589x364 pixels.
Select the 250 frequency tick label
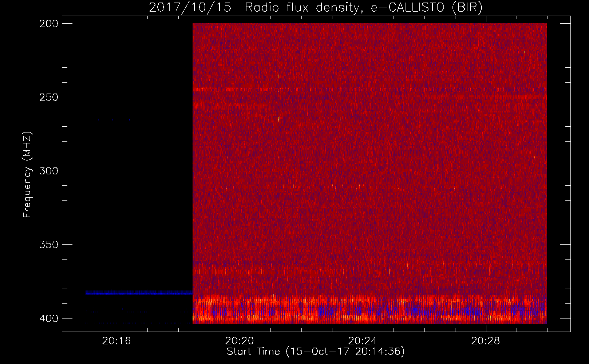pos(49,97)
